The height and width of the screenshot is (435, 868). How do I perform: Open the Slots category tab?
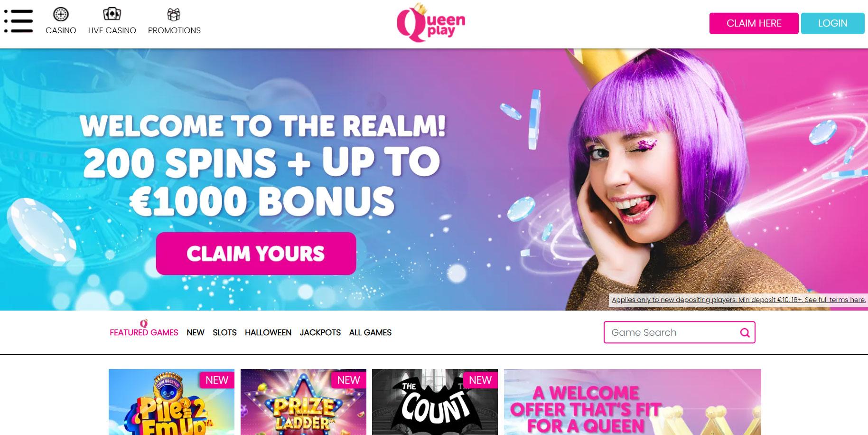(224, 332)
